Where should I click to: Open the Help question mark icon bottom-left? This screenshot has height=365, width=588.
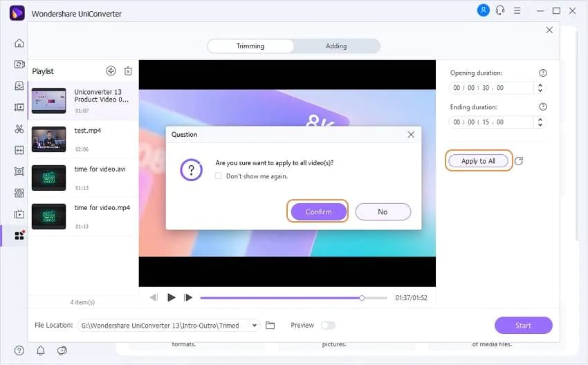coord(19,350)
